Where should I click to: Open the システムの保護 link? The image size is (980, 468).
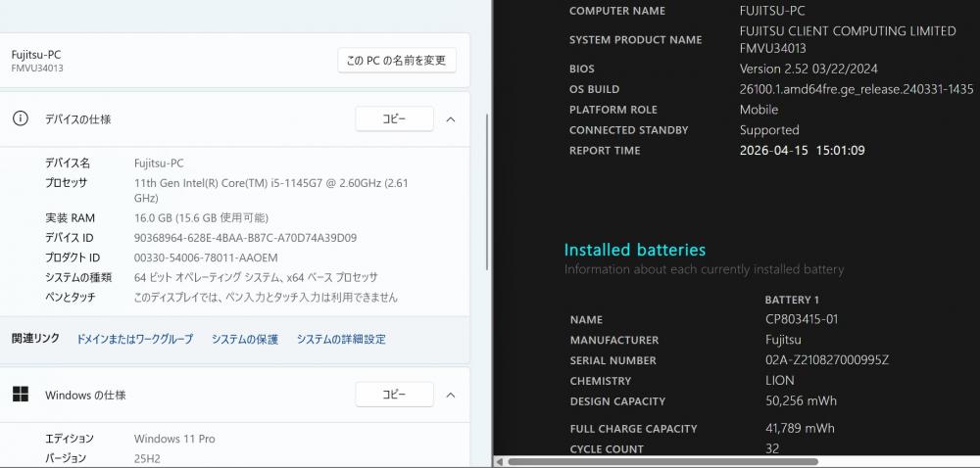pos(244,339)
